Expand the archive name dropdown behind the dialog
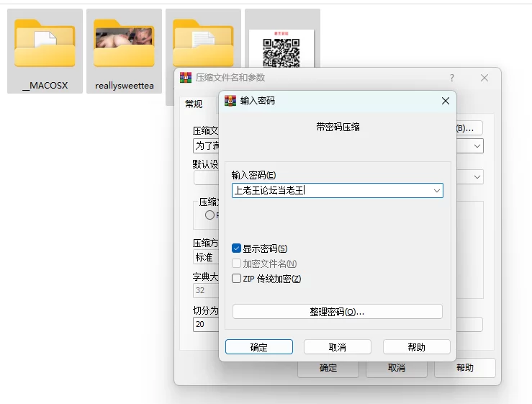This screenshot has width=532, height=404. [x=477, y=146]
